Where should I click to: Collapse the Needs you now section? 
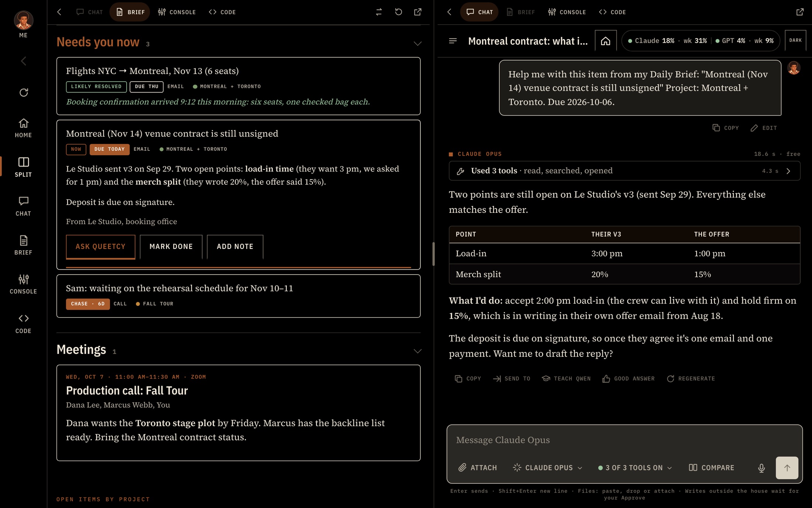(x=417, y=44)
